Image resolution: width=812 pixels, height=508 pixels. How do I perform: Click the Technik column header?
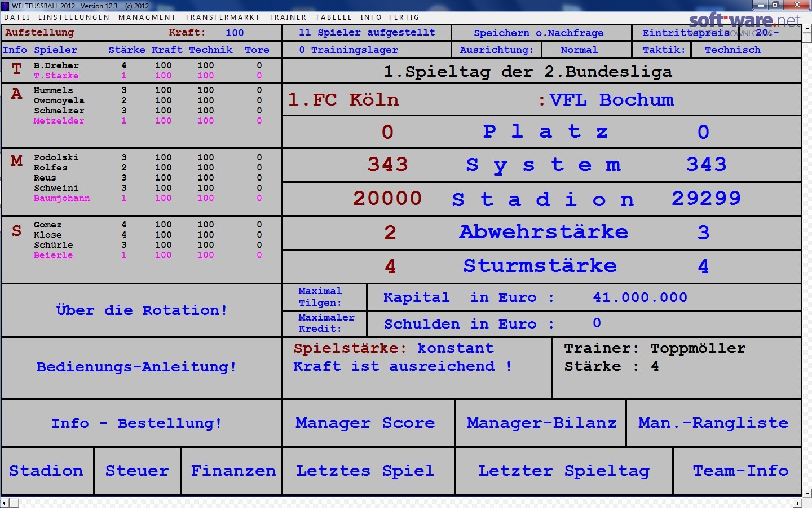211,50
